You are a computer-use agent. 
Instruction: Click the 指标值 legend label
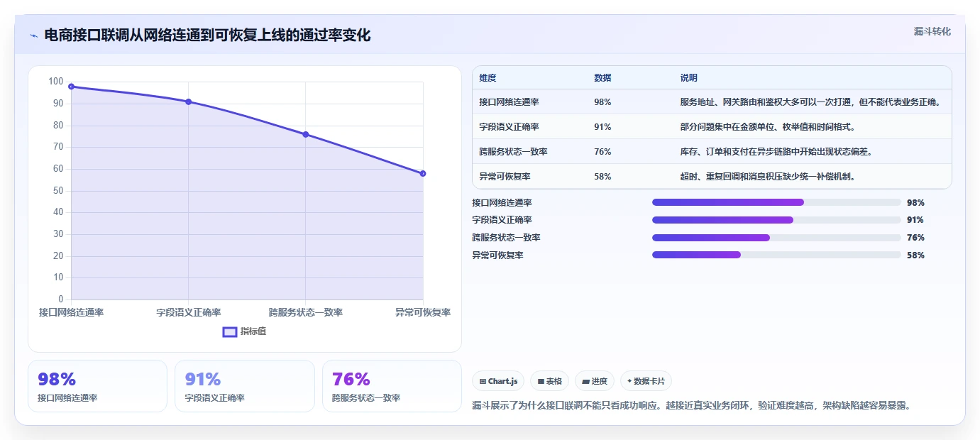tap(253, 331)
